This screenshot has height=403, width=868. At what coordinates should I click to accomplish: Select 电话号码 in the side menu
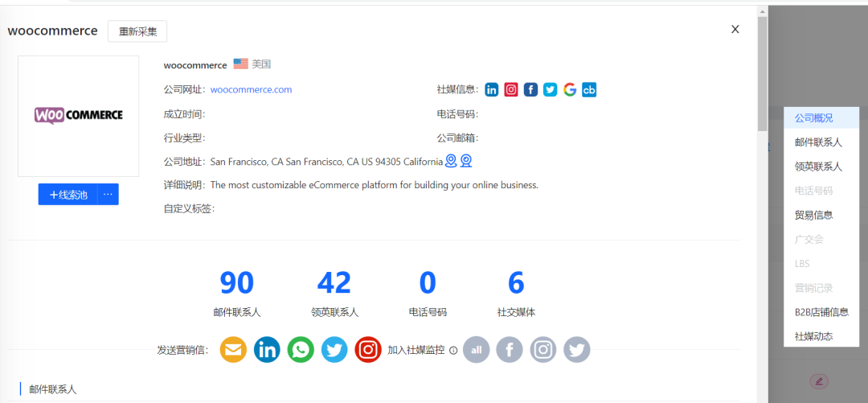pos(821,191)
